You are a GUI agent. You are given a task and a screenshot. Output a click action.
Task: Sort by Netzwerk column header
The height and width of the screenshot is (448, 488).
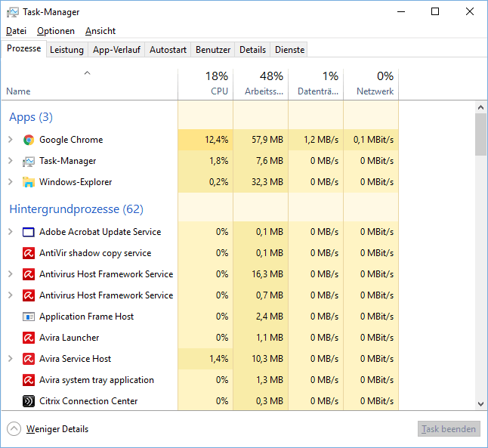pyautogui.click(x=371, y=85)
